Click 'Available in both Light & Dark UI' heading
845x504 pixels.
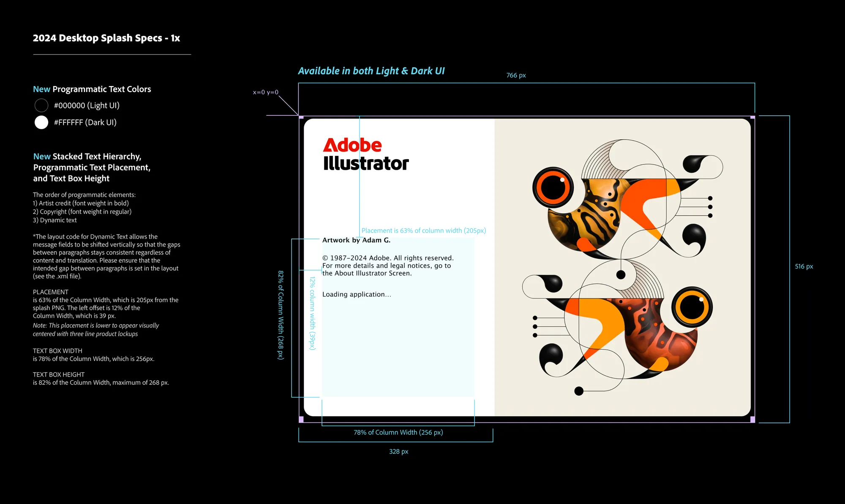[371, 71]
